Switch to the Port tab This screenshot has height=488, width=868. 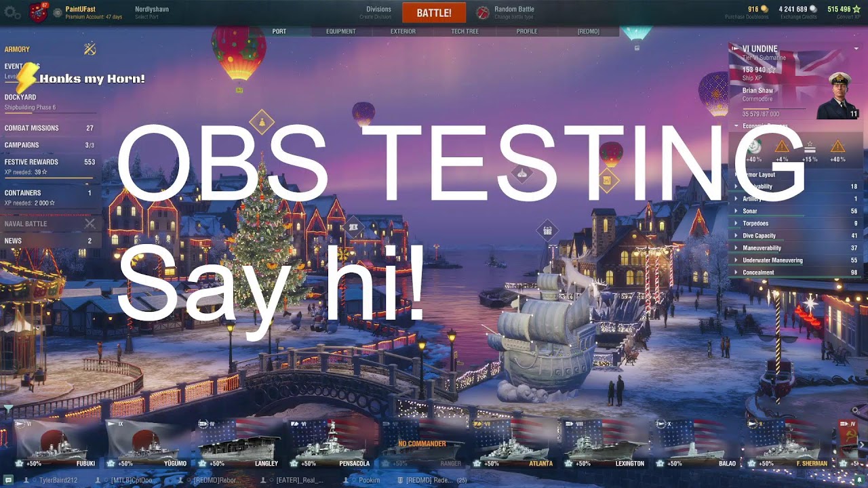279,31
